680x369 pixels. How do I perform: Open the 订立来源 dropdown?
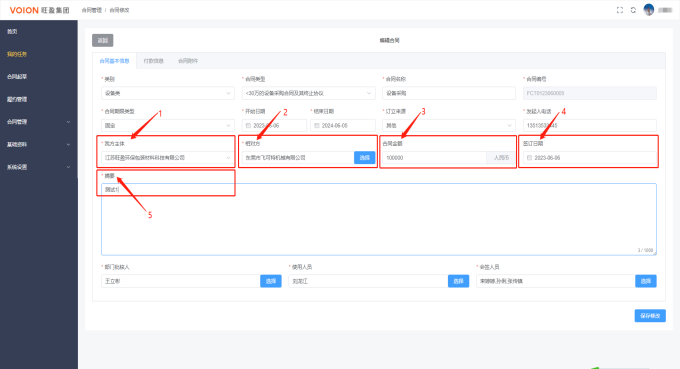click(449, 126)
